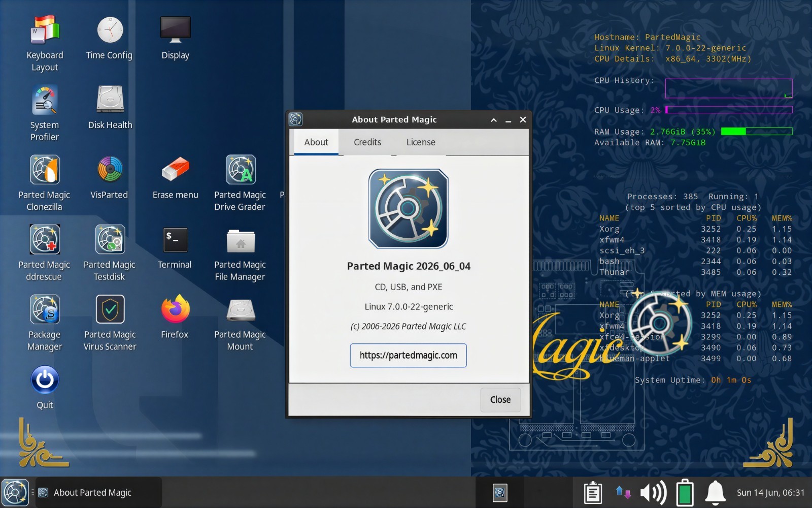Click 'Hostname: PartedMagic' in system monitor
Viewport: 812px width, 508px height.
(x=648, y=37)
